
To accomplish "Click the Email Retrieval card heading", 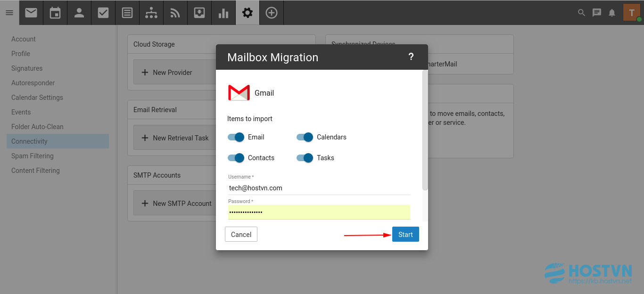I will (155, 110).
